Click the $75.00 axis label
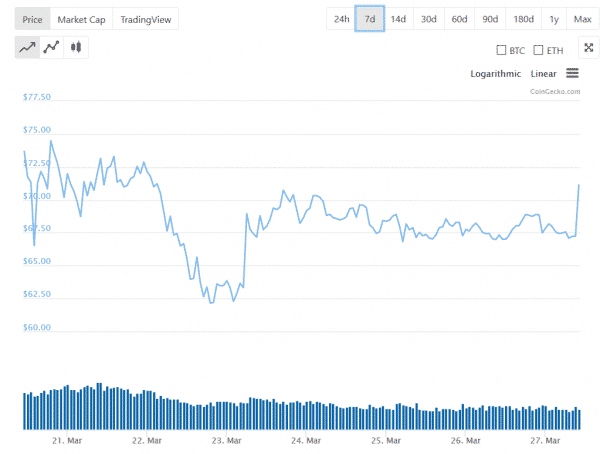This screenshot has width=600, height=454. pos(37,130)
